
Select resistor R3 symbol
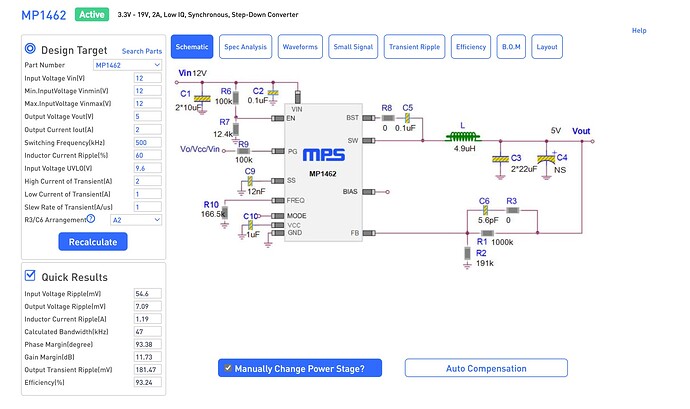tap(513, 210)
